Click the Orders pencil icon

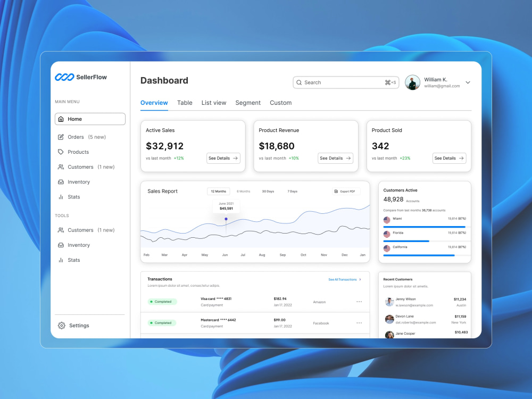click(61, 137)
